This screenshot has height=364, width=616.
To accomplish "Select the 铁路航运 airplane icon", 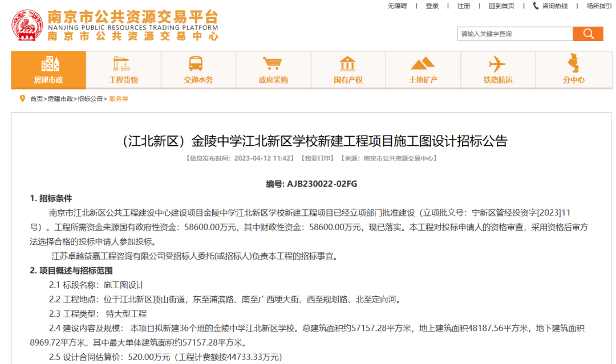I will (x=497, y=64).
